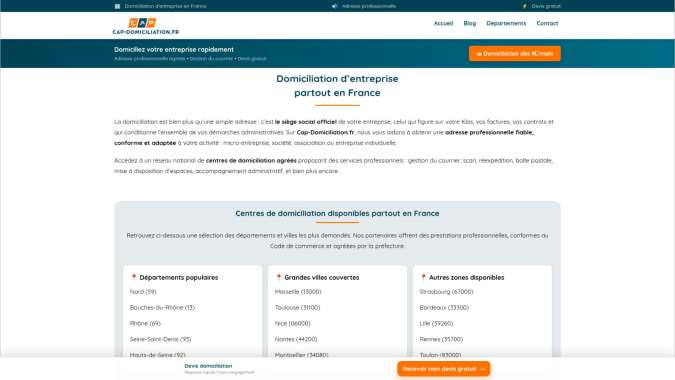The image size is (675, 380).
Task: Click the pin icon next to Départements populaires
Action: (x=134, y=277)
